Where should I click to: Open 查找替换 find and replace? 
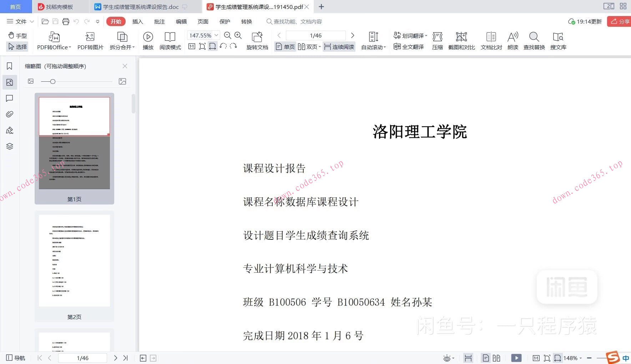[534, 40]
